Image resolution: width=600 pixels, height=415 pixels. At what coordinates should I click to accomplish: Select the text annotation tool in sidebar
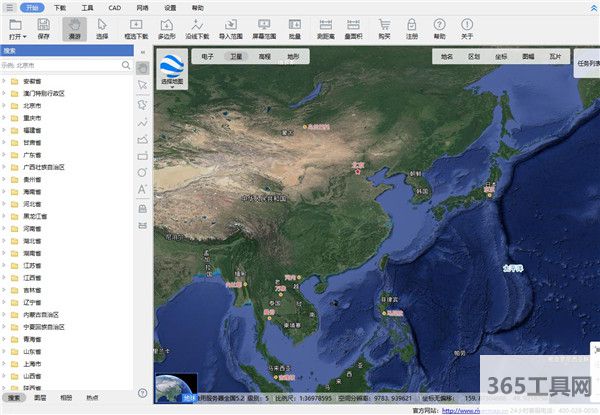click(142, 188)
